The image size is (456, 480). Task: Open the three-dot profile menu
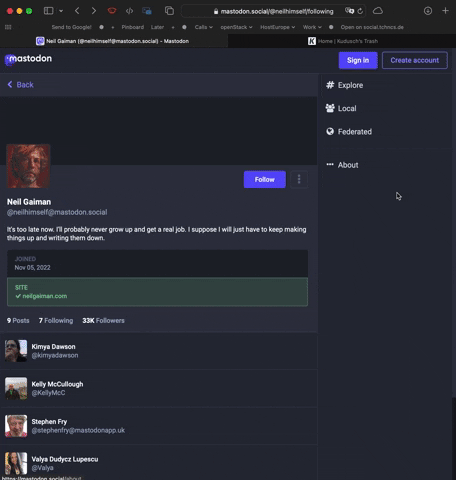299,179
